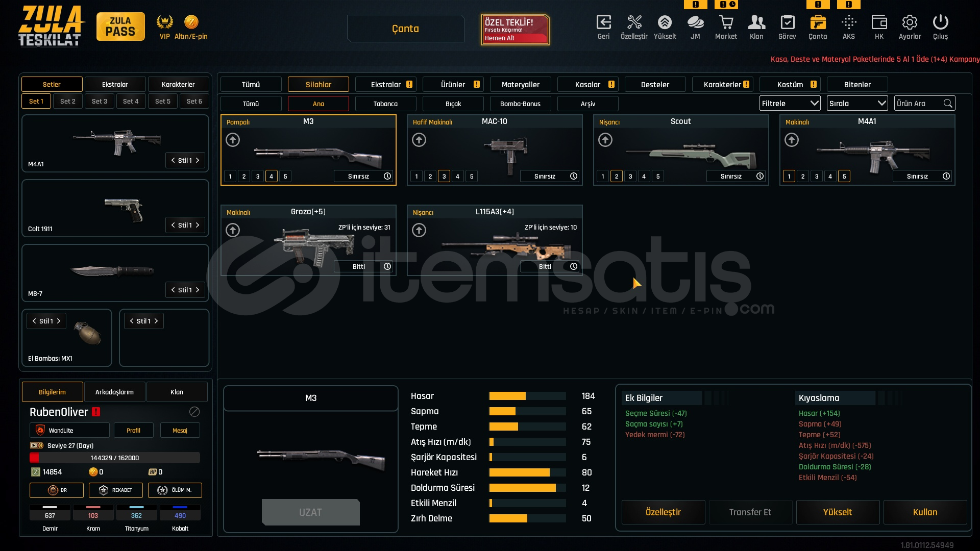Toggle set slot 2 on Scout card

(617, 177)
